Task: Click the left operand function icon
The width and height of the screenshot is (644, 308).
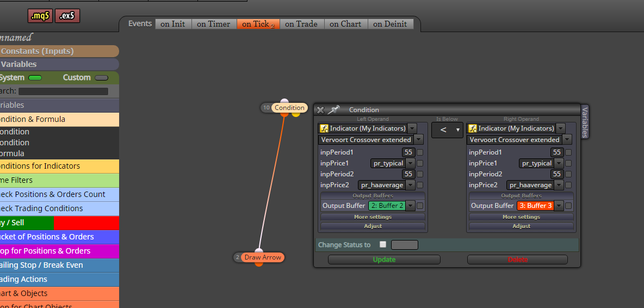Action: pos(324,128)
